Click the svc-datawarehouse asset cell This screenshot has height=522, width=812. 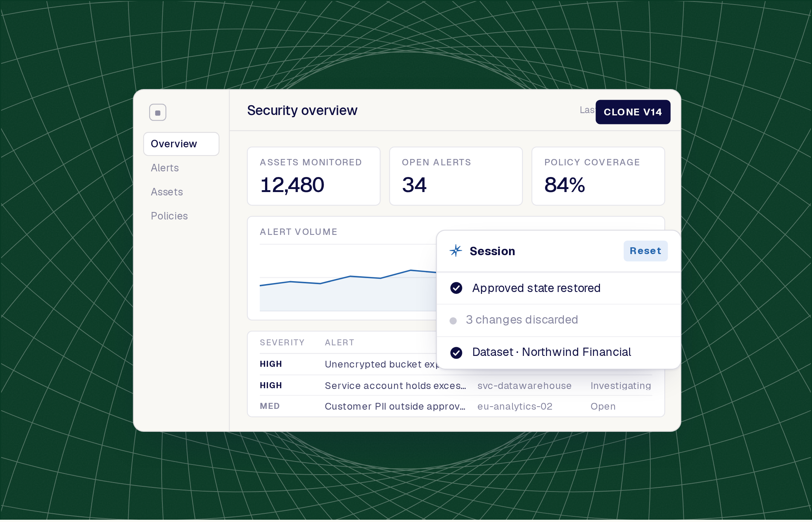524,386
